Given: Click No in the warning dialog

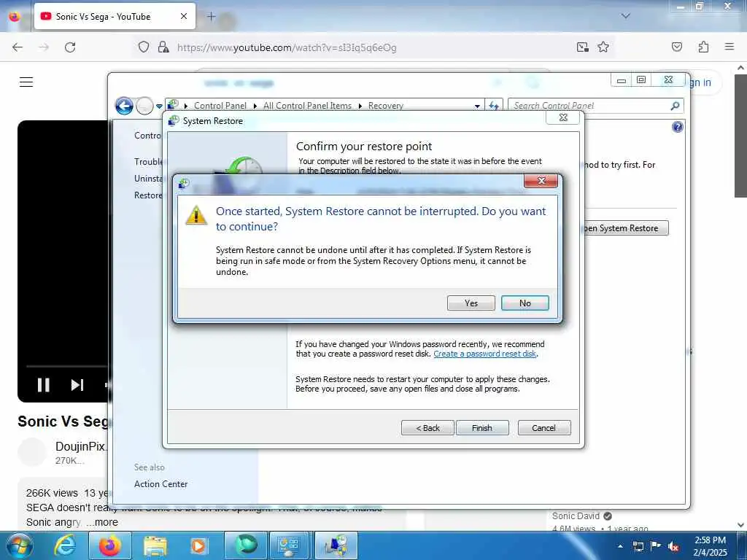Looking at the screenshot, I should (x=525, y=303).
